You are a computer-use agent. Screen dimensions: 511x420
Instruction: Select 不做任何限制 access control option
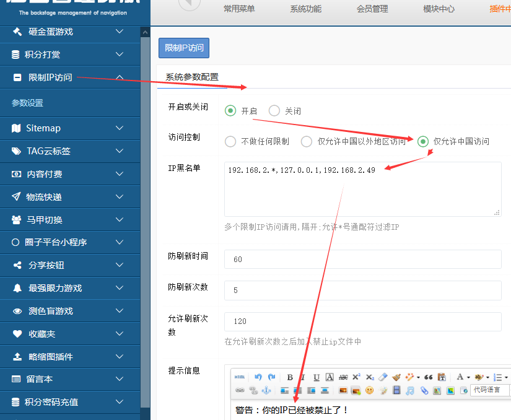pyautogui.click(x=230, y=141)
